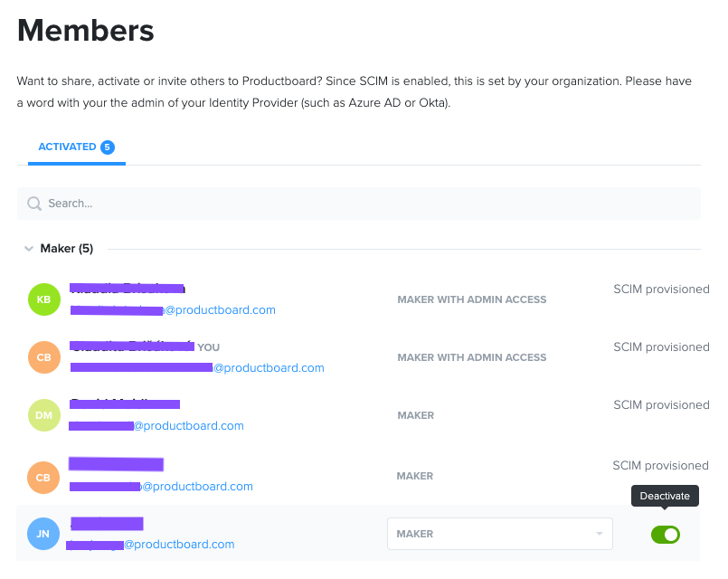Collapse the Maker (5) group
The image size is (728, 579).
[x=29, y=249]
